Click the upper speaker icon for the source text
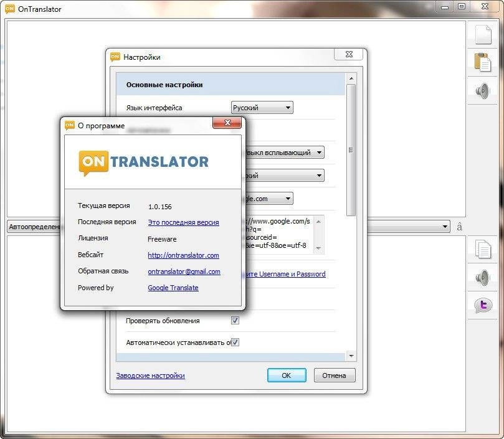 click(x=483, y=90)
